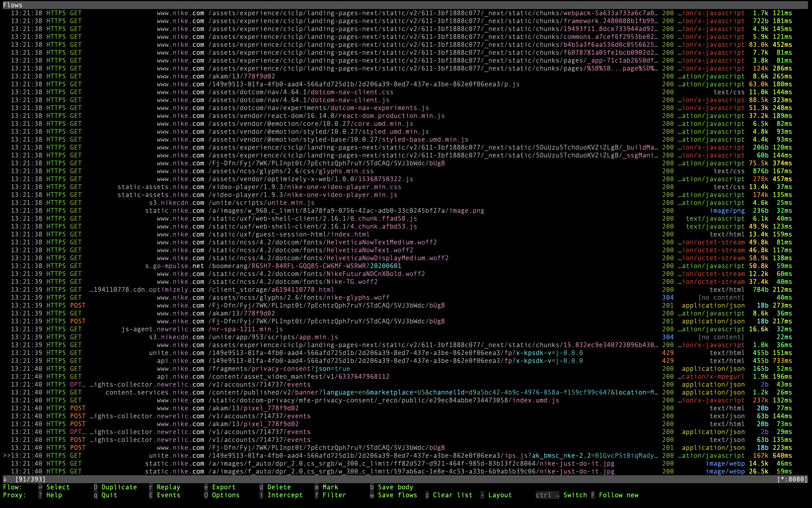Screen dimensions: 812x508
Task: Select the 14.5k nike-just-do-it.jpg flow
Action: [x=406, y=463]
